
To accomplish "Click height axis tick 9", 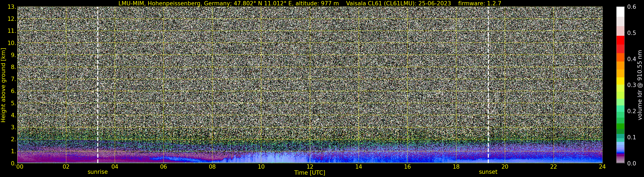I will (x=13, y=55).
